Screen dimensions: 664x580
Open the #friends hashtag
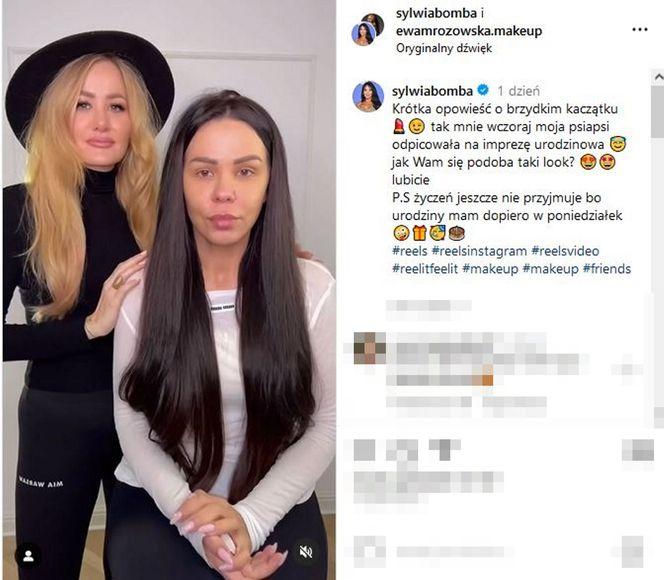click(607, 269)
